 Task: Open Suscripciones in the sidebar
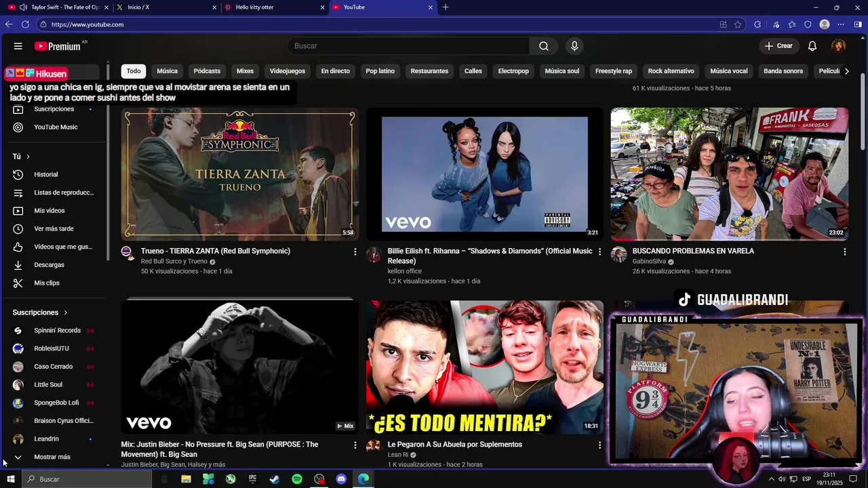[x=54, y=109]
